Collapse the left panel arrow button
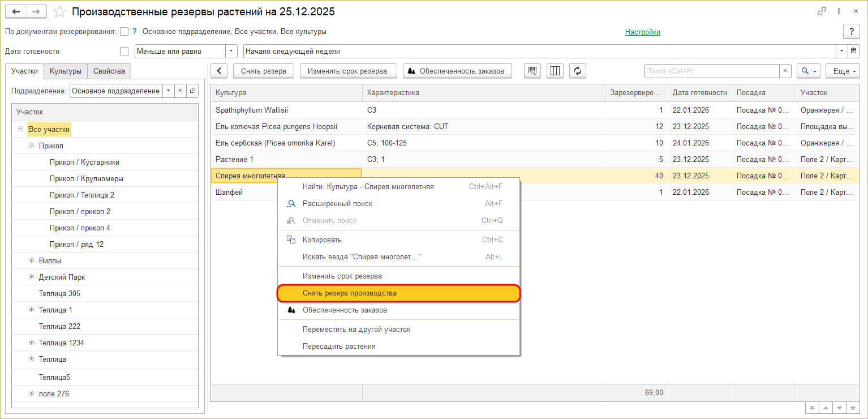Viewport: 868px width, 419px height. click(x=219, y=71)
